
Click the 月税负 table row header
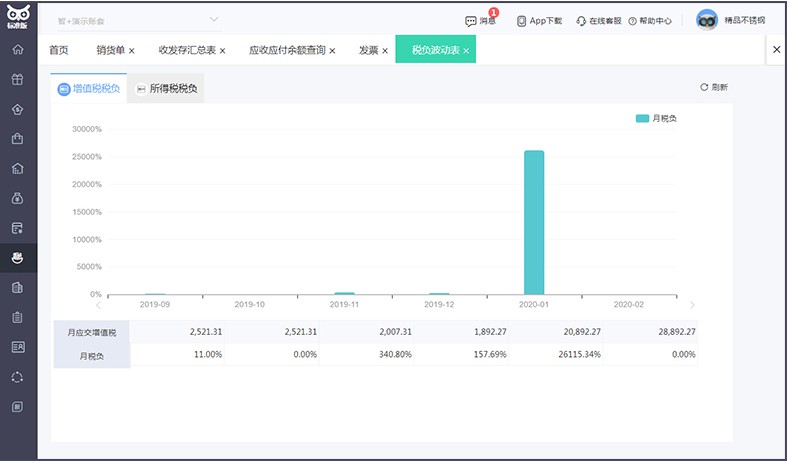click(92, 356)
